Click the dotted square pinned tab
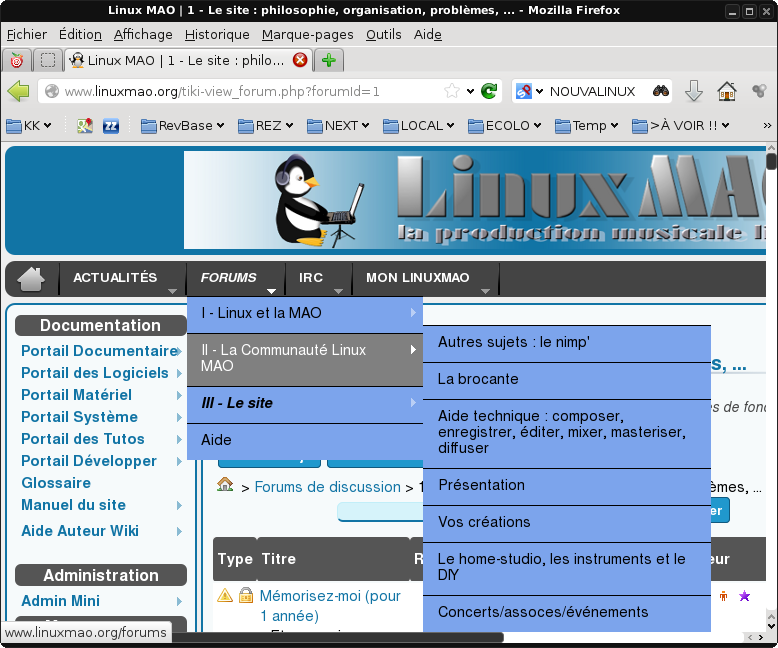 pyautogui.click(x=48, y=61)
